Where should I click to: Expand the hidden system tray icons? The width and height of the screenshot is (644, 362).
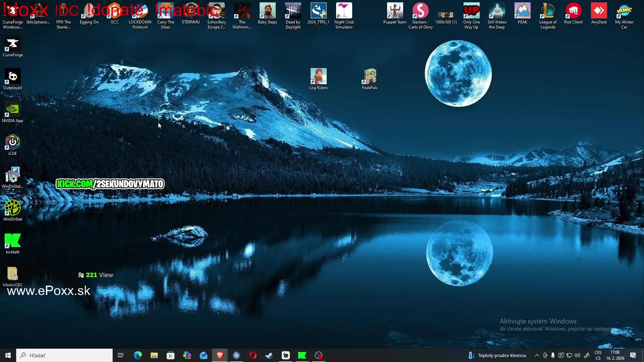point(536,355)
